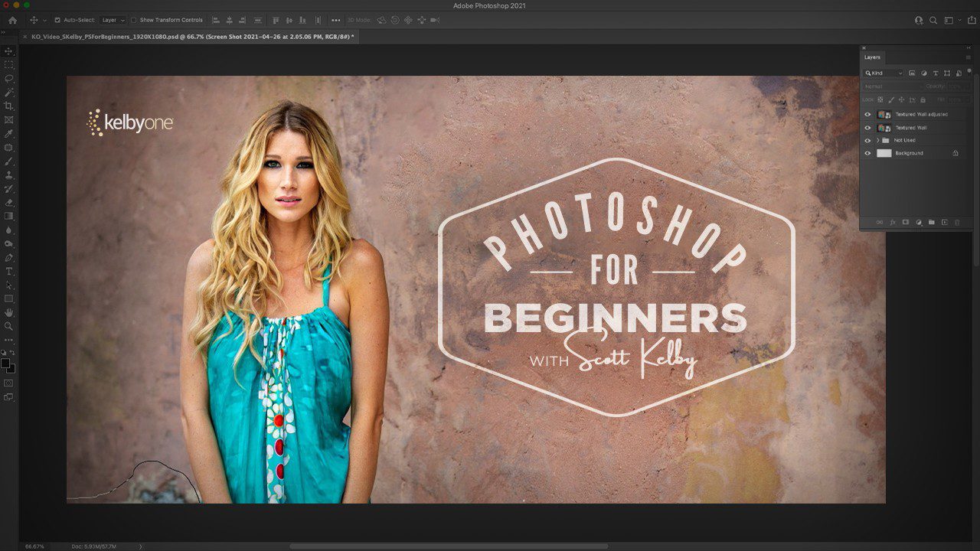The width and height of the screenshot is (980, 551).
Task: Create a new layer group
Action: [x=932, y=222]
